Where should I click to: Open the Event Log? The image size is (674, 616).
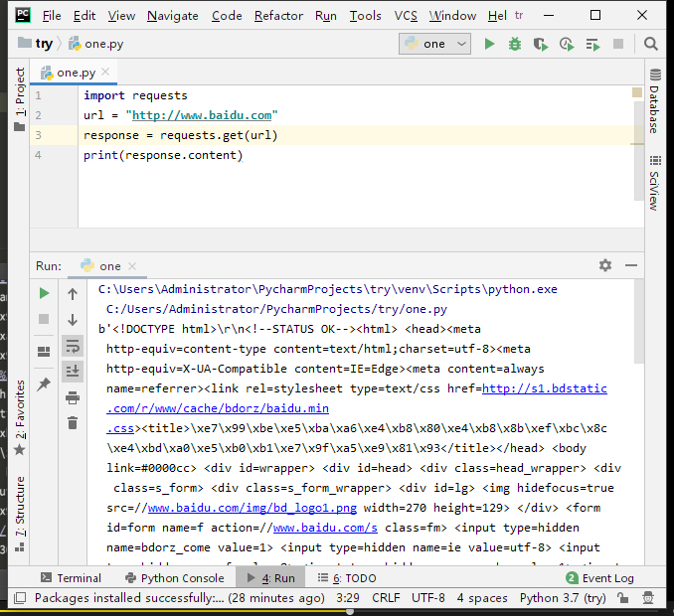pos(600,578)
